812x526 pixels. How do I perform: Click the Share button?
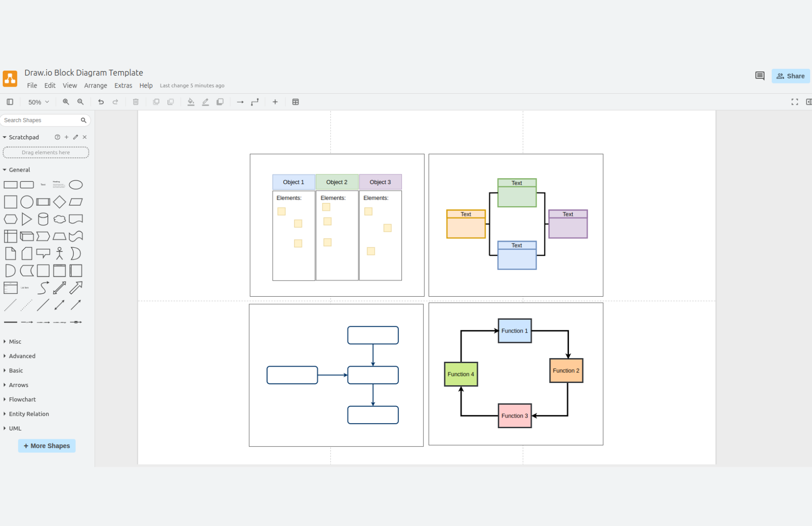(790, 76)
